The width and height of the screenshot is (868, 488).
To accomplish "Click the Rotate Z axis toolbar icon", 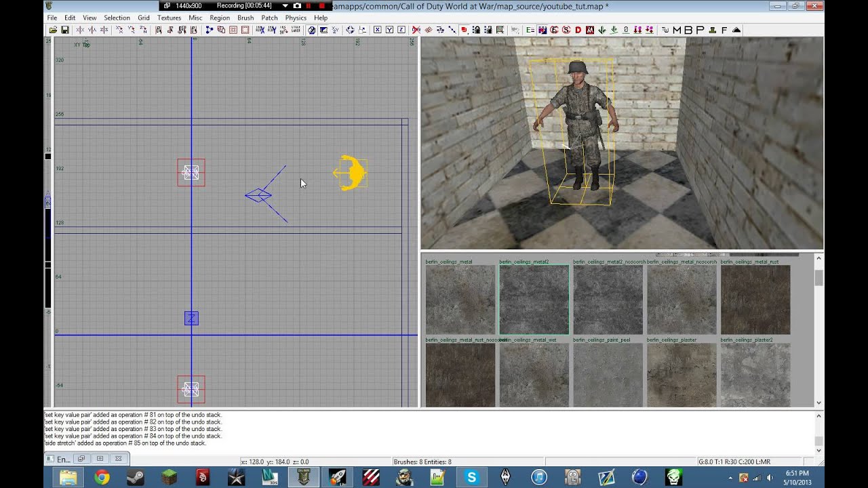I will [144, 30].
